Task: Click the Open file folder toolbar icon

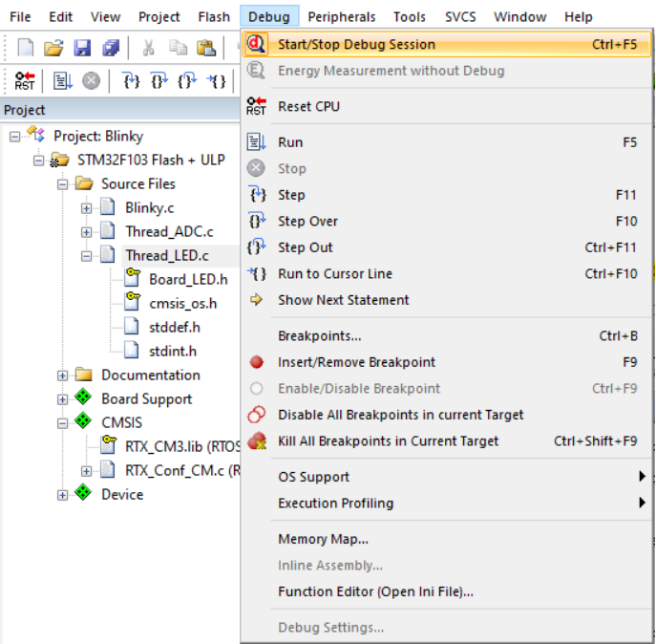Action: [x=53, y=48]
